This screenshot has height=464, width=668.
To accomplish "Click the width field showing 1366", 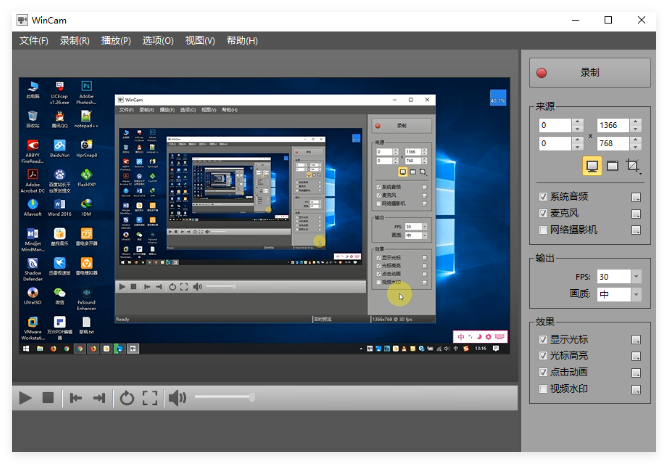I will (613, 125).
